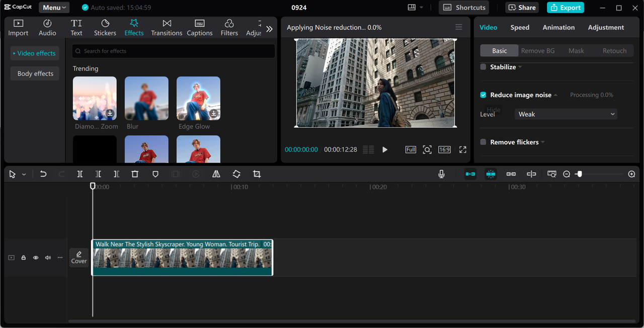Enable the Stabilize checkbox
This screenshot has height=328, width=644.
pos(483,67)
